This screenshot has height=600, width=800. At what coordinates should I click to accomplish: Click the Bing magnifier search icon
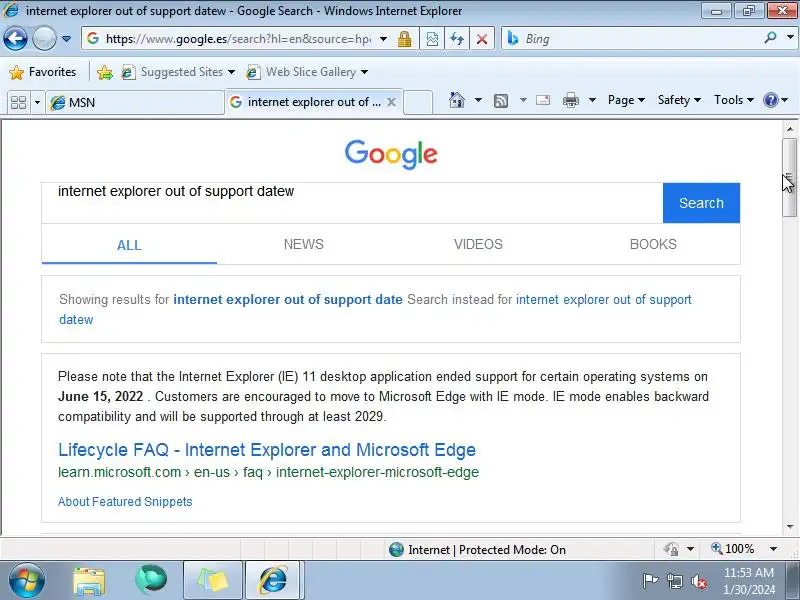(770, 38)
